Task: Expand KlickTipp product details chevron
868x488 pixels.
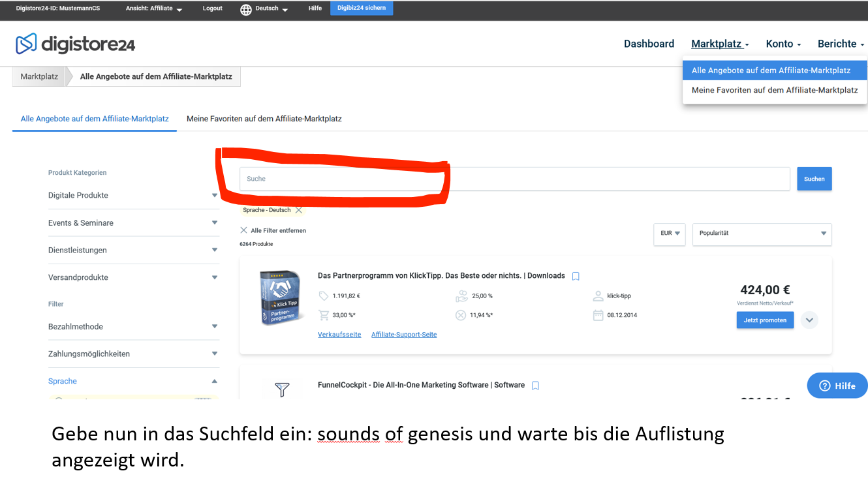Action: coord(809,320)
